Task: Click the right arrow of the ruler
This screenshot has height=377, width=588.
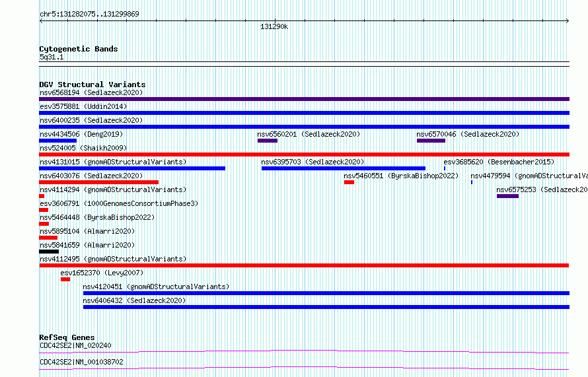Action: click(x=568, y=21)
